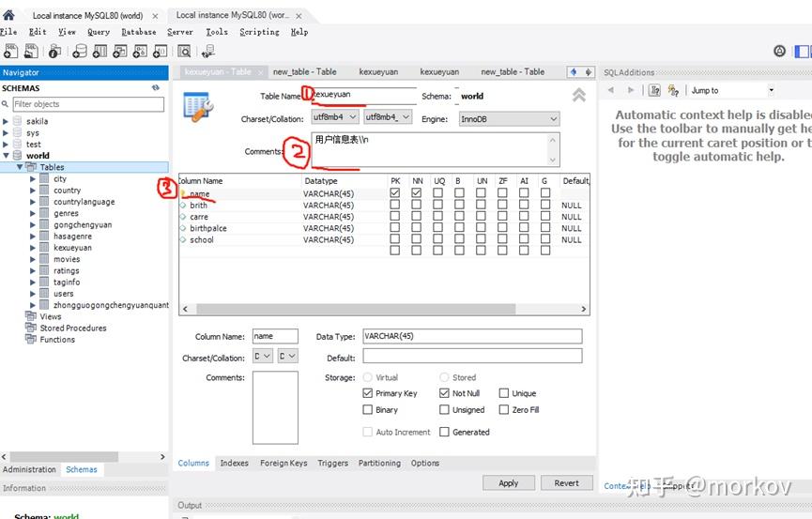
Task: Expand the kexueyuan table node
Action: point(33,248)
